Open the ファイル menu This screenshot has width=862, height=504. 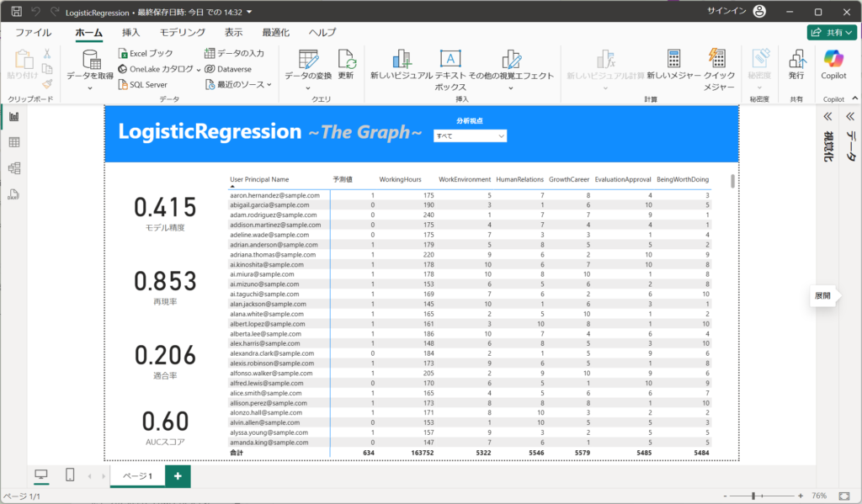[34, 33]
